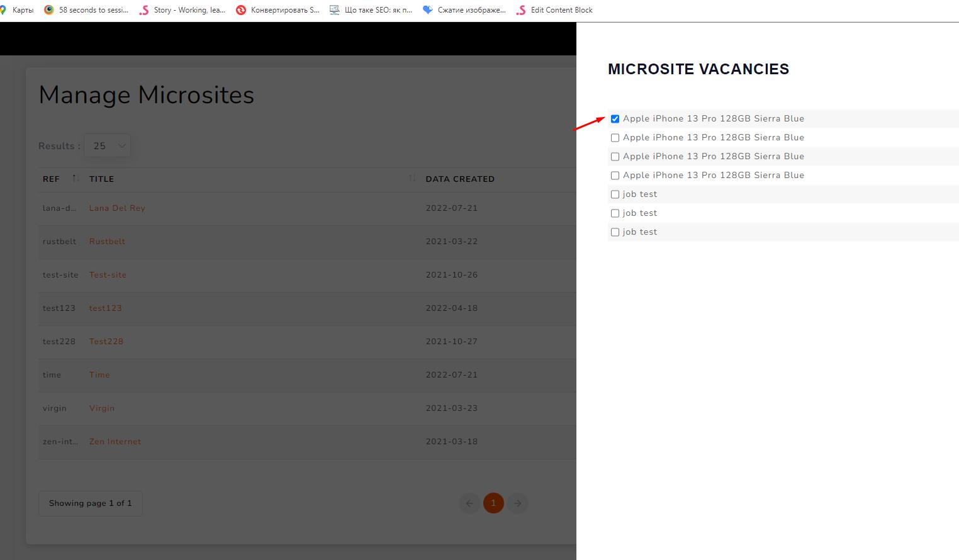Open the Results per page dropdown showing 25
The image size is (959, 560).
pyautogui.click(x=108, y=146)
